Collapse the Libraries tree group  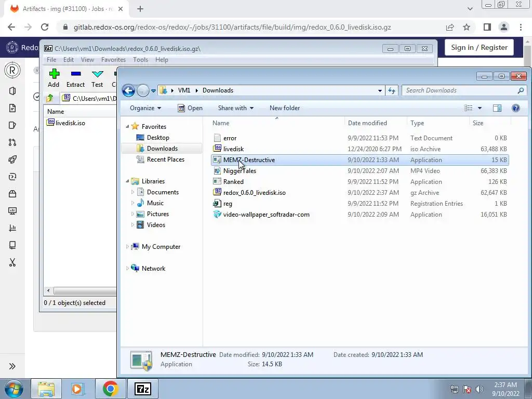point(128,181)
